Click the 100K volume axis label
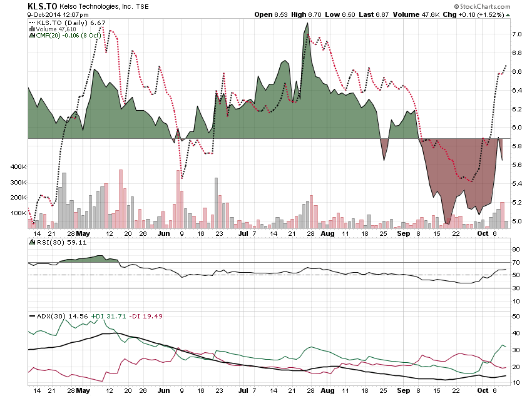 coord(19,213)
